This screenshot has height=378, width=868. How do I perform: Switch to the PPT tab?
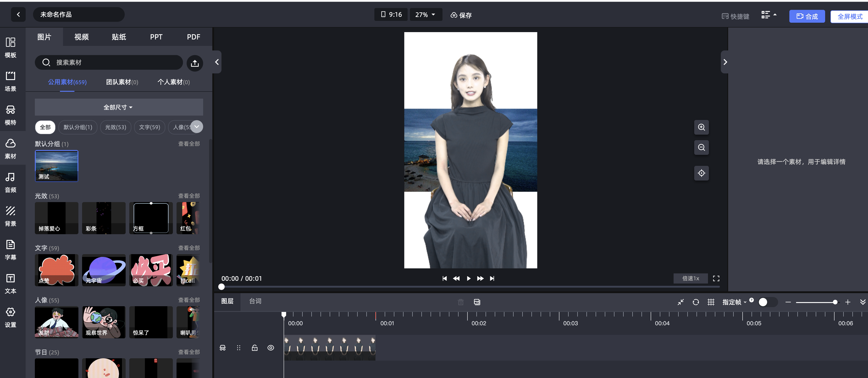(156, 37)
